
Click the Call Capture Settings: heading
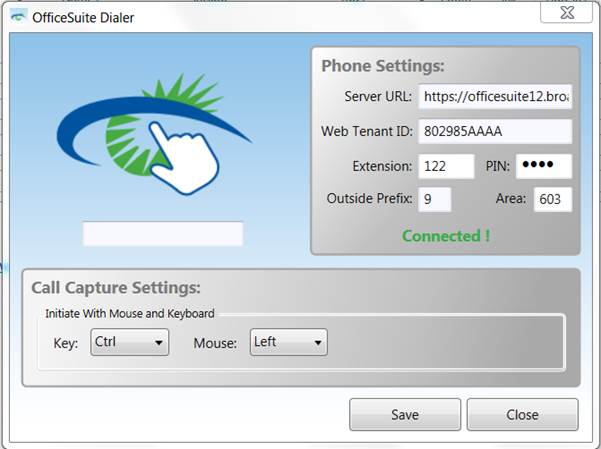(116, 288)
